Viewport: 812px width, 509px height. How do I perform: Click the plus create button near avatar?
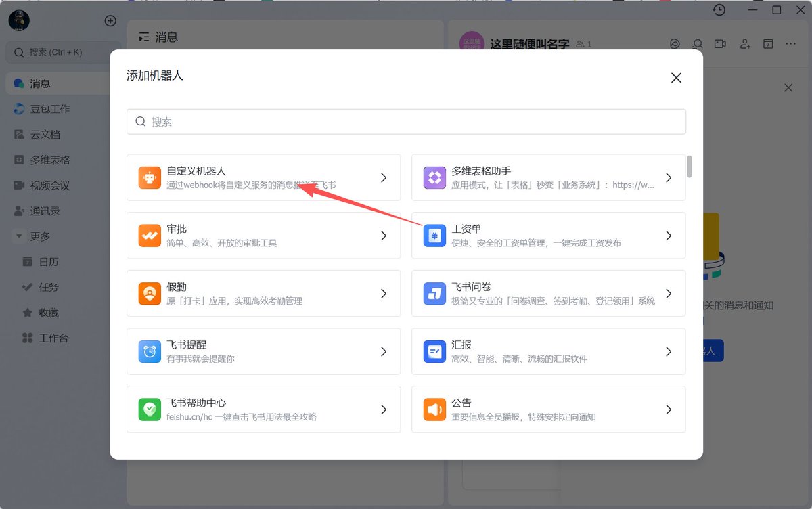coord(110,21)
